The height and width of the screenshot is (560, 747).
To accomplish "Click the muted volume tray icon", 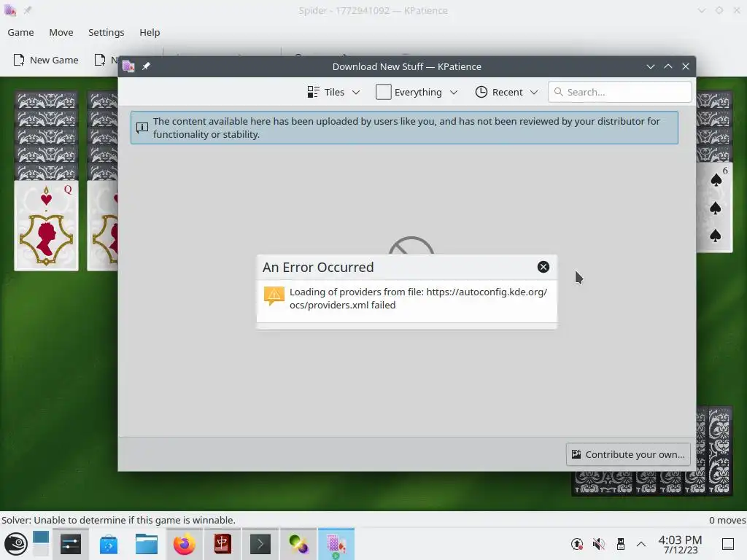I will point(599,544).
